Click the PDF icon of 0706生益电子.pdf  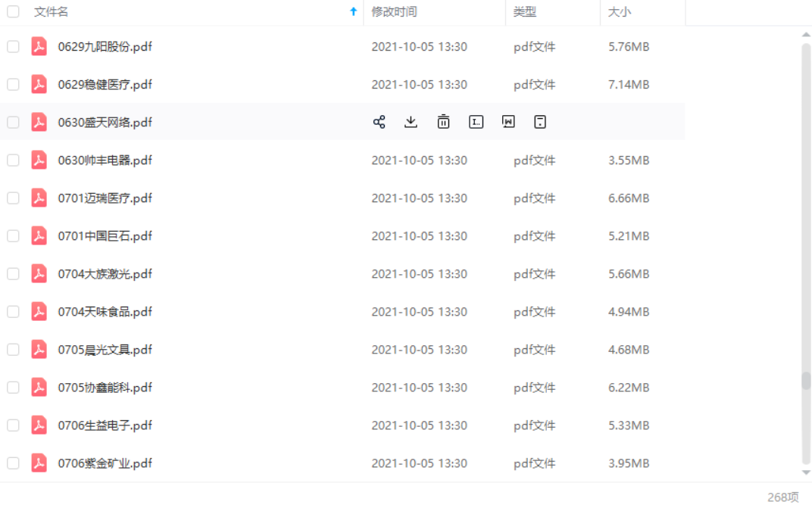[39, 425]
